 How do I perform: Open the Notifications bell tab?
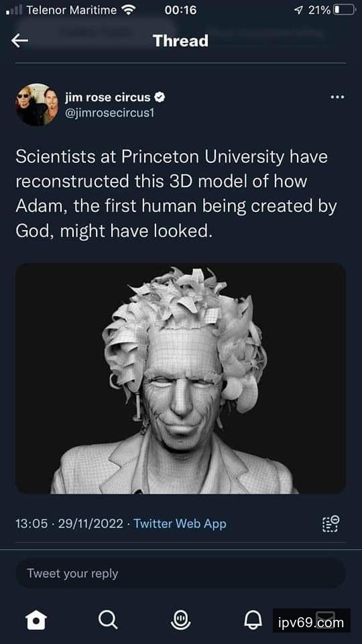point(253,620)
